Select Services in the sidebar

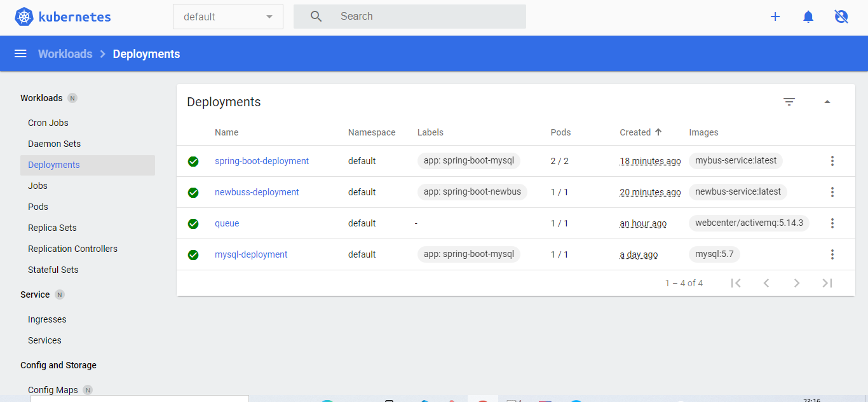(44, 340)
